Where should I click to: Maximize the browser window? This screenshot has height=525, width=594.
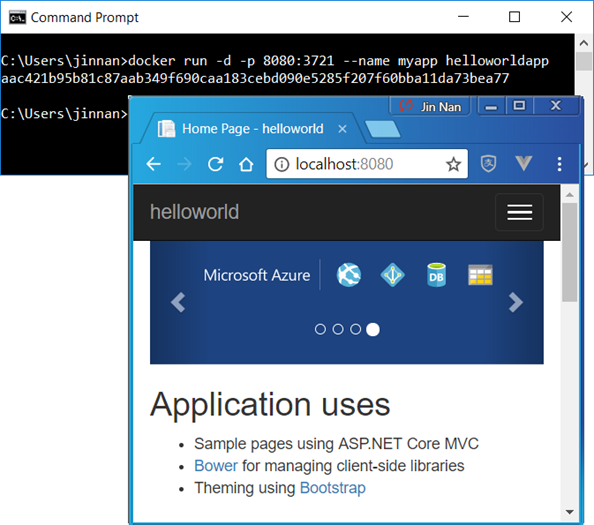519,106
